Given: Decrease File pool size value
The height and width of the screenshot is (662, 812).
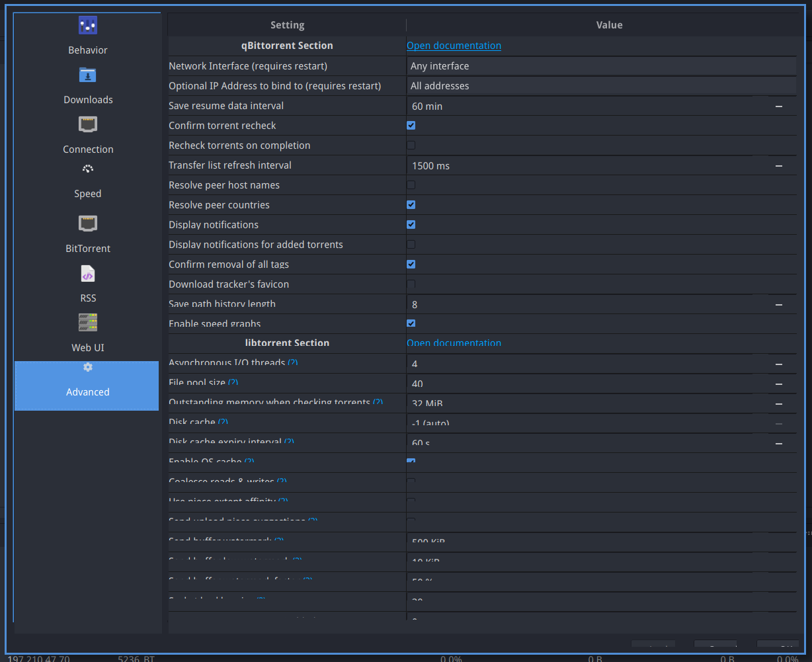Looking at the screenshot, I should click(779, 384).
